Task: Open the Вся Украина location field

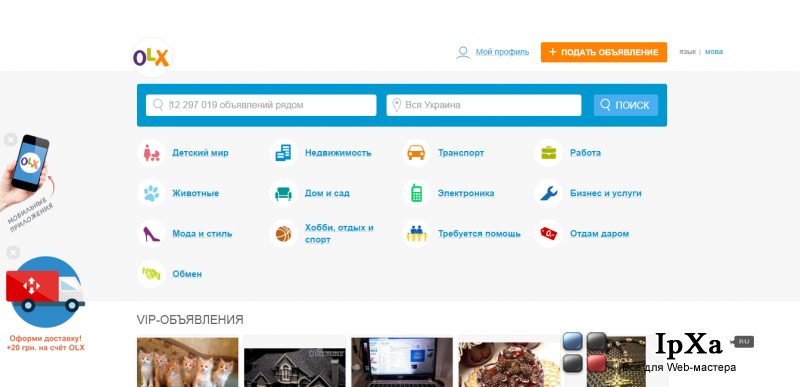Action: click(484, 105)
